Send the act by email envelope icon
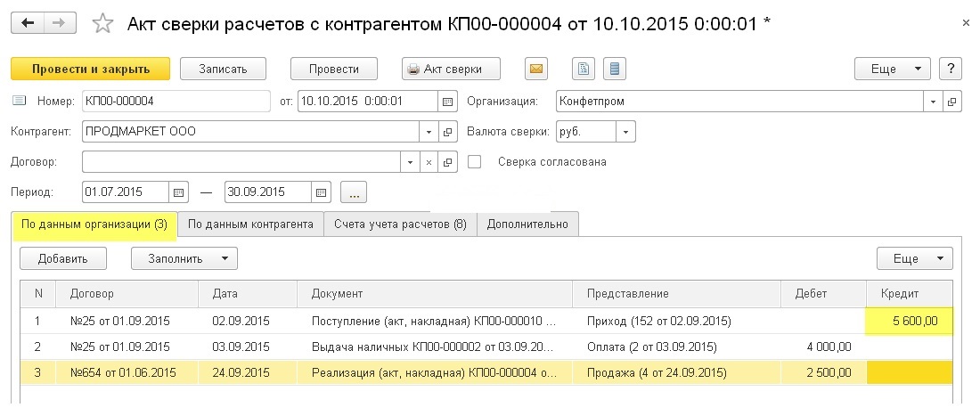The width and height of the screenshot is (980, 416). click(x=535, y=69)
